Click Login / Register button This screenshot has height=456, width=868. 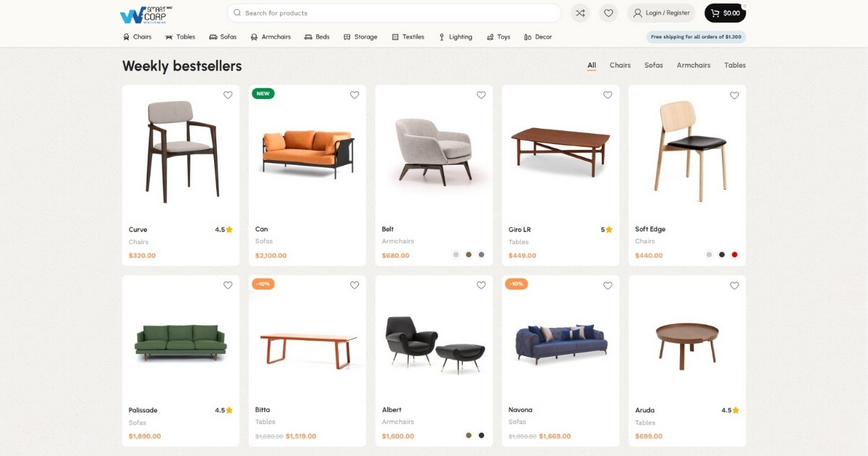click(661, 13)
